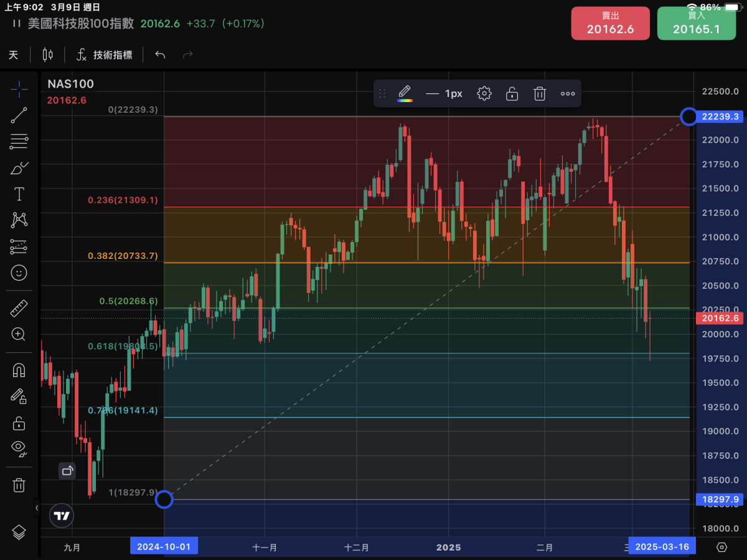Select the bottom Fibonacci anchor point
747x560 pixels.
[x=164, y=499]
